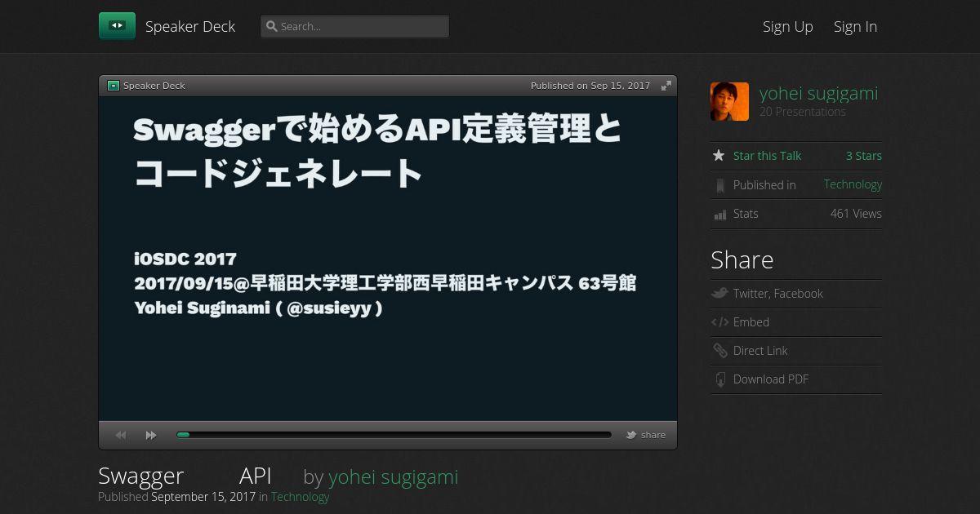
Task: Click the star icon beside Star this Talk
Action: pyautogui.click(x=719, y=155)
